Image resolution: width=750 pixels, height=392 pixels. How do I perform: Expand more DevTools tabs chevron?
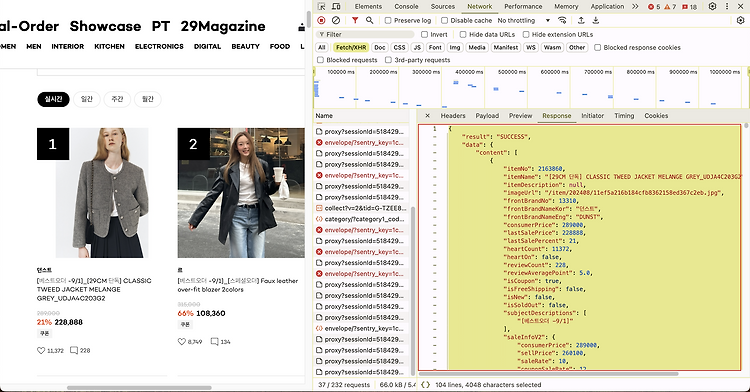point(635,7)
